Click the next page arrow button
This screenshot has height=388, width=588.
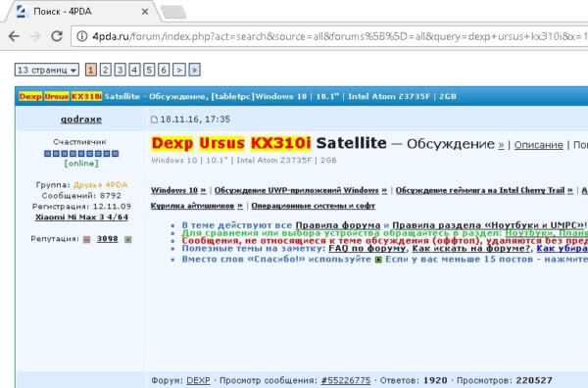(179, 70)
